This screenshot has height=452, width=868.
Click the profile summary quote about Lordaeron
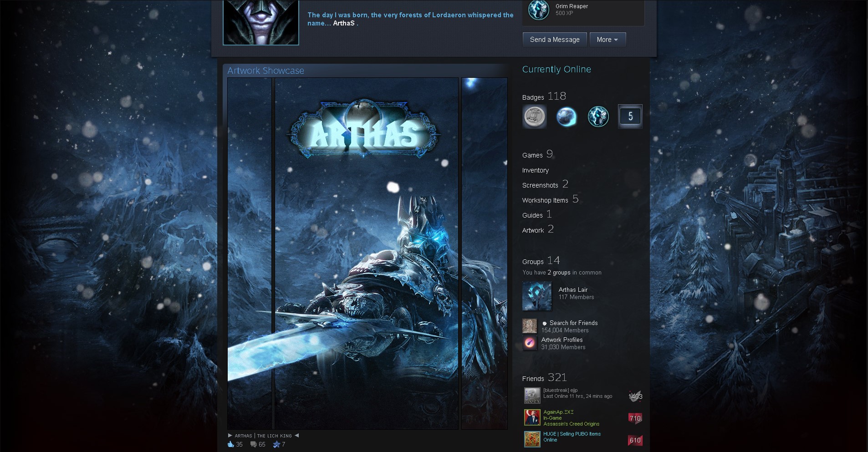(410, 19)
